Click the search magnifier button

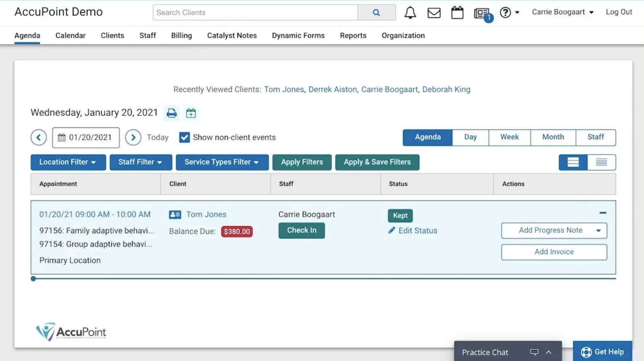(x=376, y=13)
